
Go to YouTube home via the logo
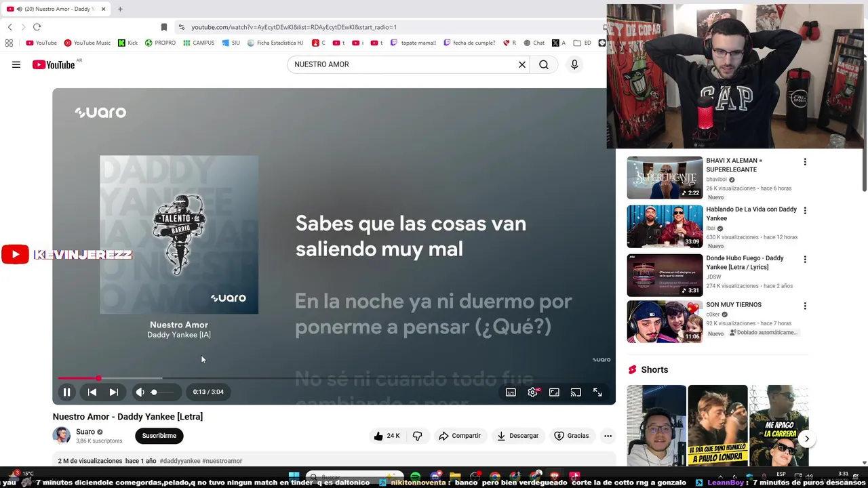pos(54,64)
